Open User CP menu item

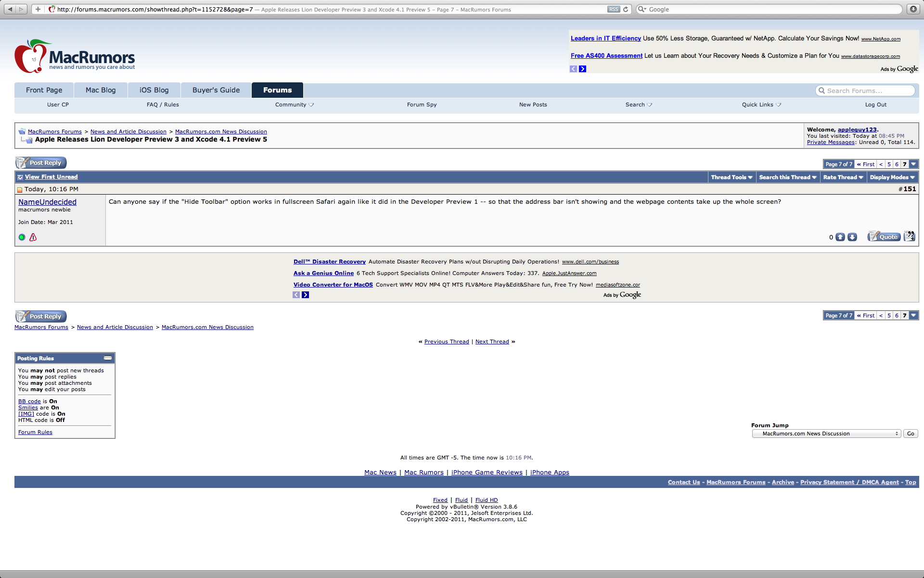click(58, 105)
